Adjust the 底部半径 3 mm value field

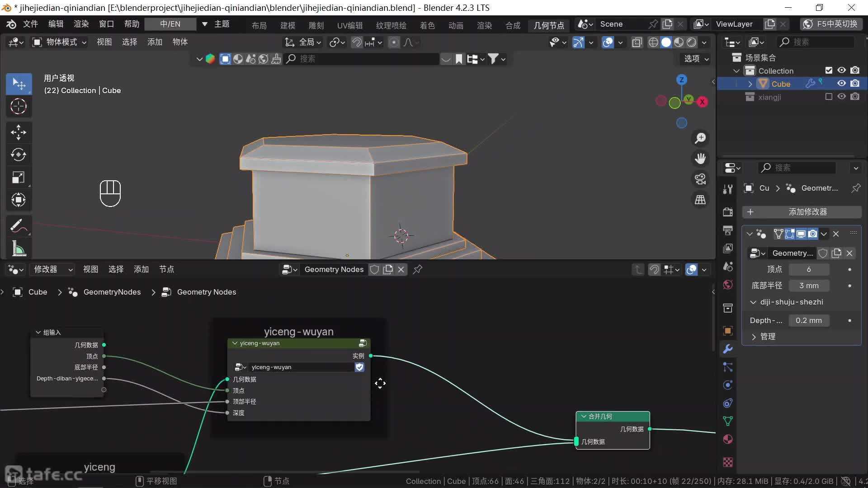[x=809, y=286]
